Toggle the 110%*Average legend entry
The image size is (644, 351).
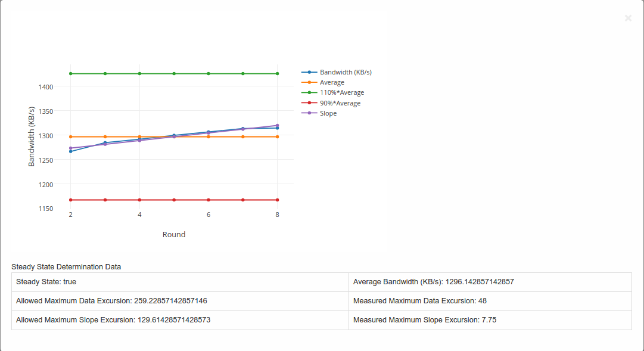pyautogui.click(x=341, y=92)
